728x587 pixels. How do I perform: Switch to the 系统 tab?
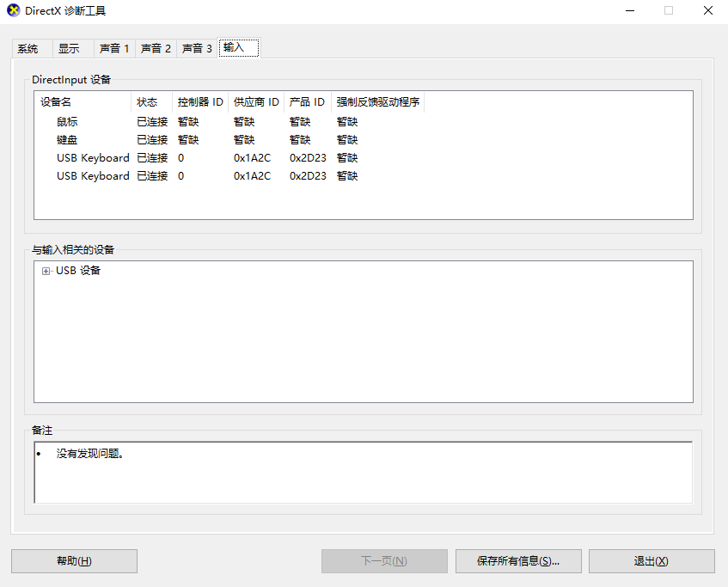coord(28,49)
